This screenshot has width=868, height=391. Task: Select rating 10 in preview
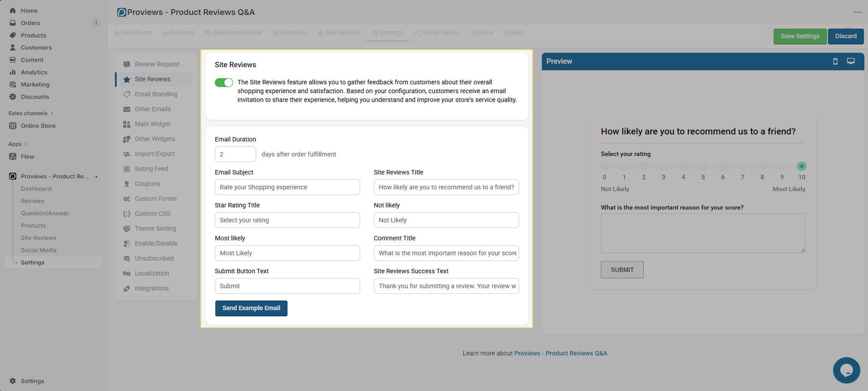coord(802,166)
